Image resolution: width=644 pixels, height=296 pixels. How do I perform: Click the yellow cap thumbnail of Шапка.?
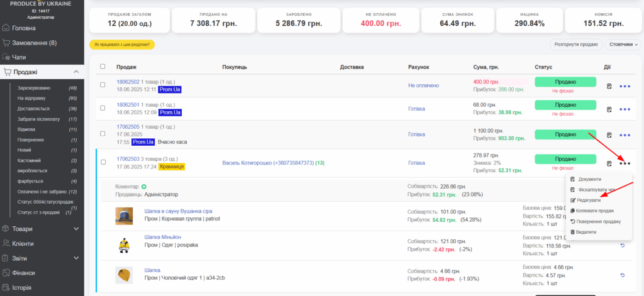click(x=124, y=275)
